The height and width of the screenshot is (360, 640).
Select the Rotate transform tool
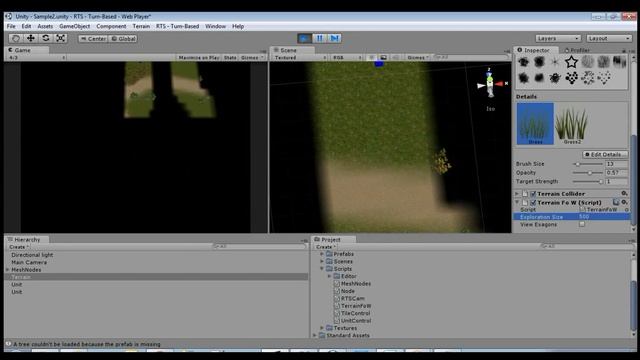pyautogui.click(x=46, y=38)
